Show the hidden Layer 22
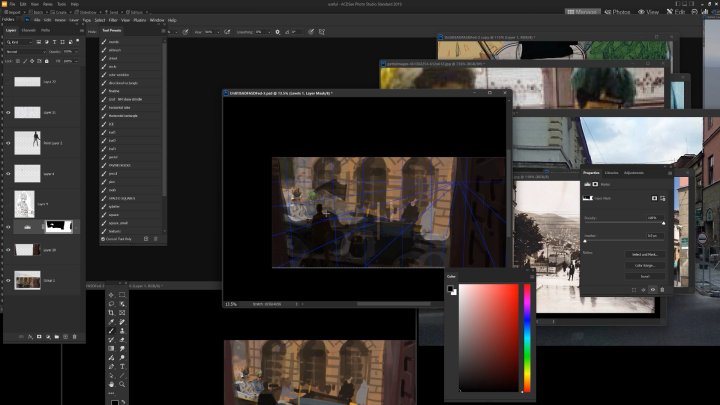Image resolution: width=720 pixels, height=405 pixels. click(x=8, y=82)
